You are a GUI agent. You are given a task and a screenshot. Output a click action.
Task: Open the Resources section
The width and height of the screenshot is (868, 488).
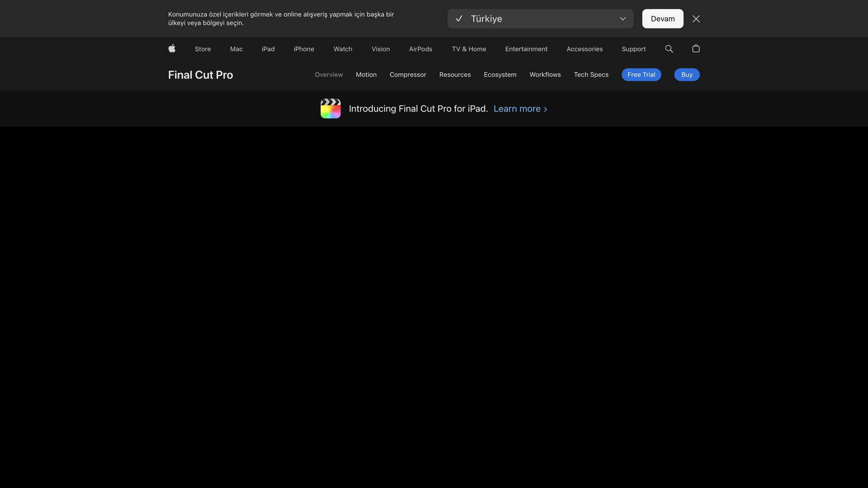455,75
